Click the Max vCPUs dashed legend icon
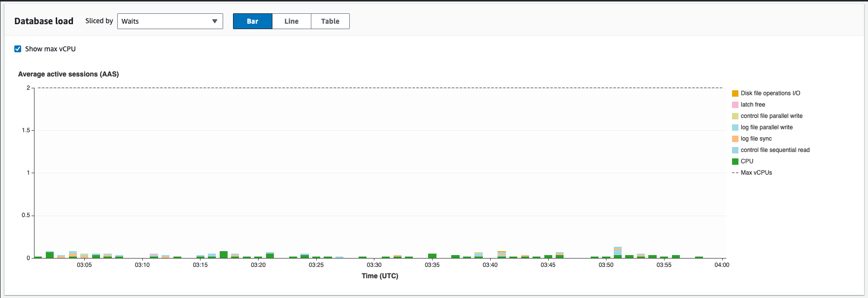This screenshot has width=868, height=298. (x=735, y=173)
